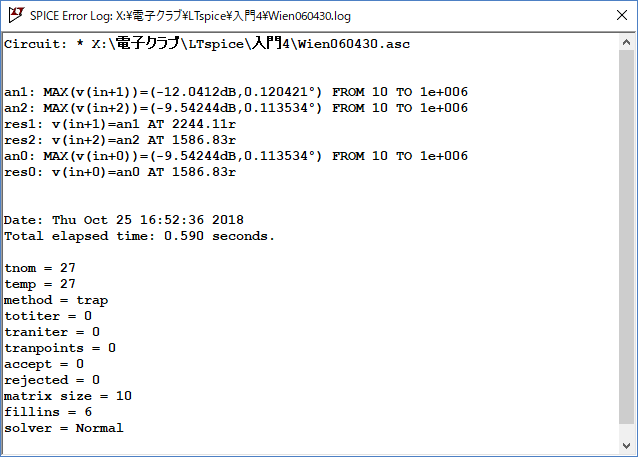Click the Total elapsed time line
This screenshot has width=638, height=457.
point(140,236)
